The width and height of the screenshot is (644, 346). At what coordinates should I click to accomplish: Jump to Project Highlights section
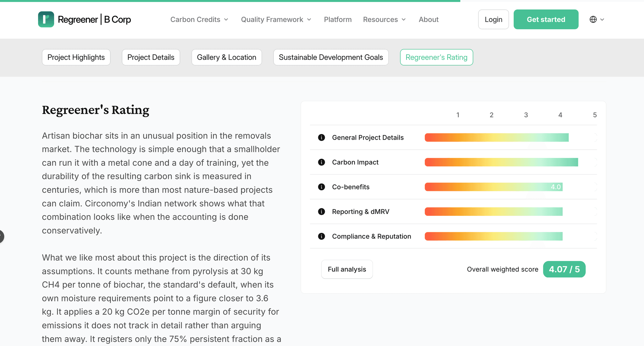point(76,57)
